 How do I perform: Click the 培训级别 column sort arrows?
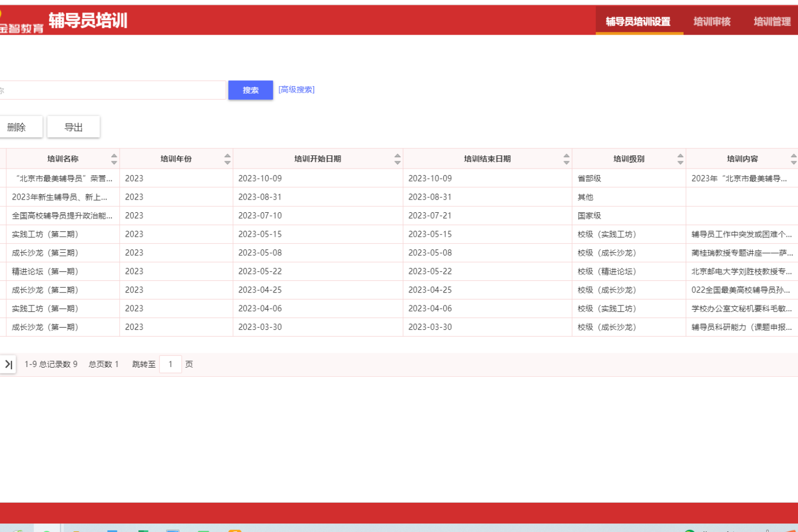click(x=680, y=159)
